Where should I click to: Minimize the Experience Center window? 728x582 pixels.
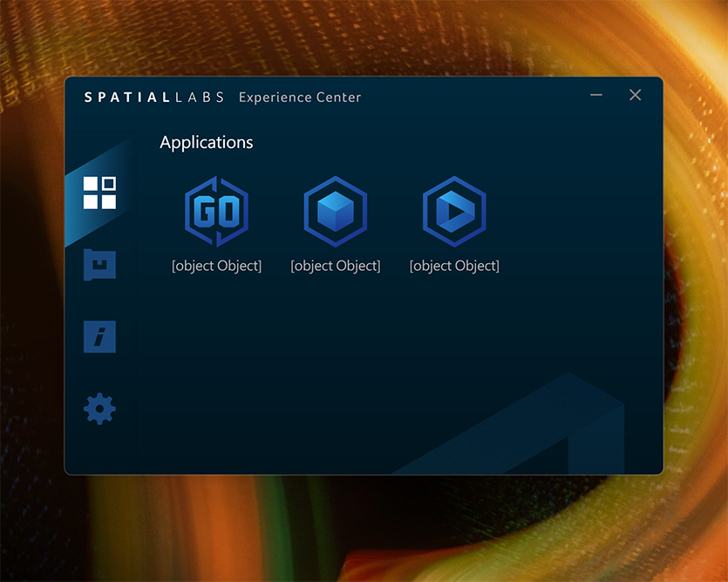[x=596, y=95]
